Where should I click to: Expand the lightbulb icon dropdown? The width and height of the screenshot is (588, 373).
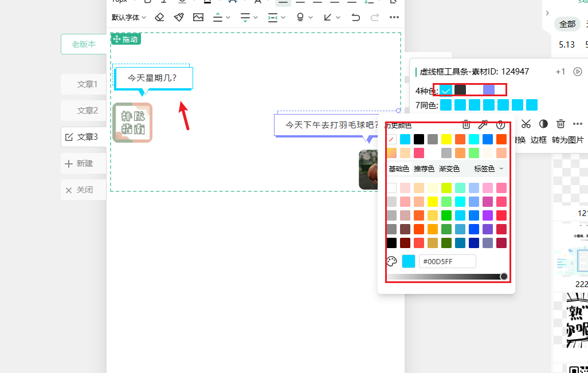(304, 18)
